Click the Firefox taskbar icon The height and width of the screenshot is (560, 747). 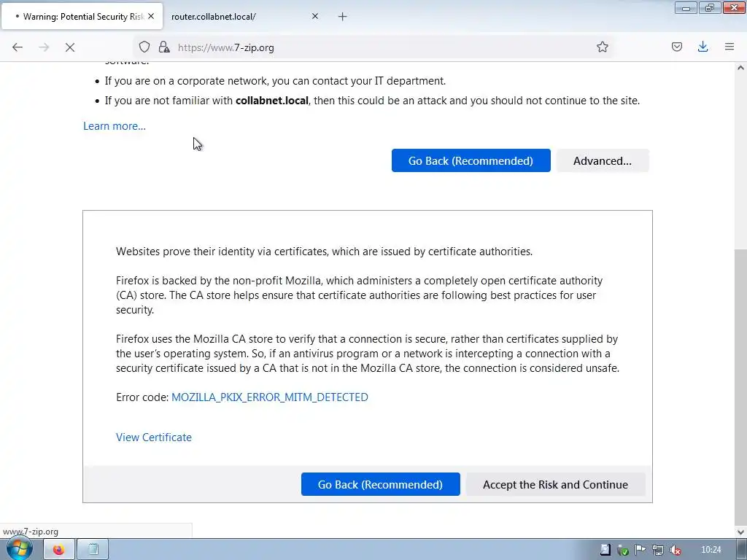tap(58, 550)
